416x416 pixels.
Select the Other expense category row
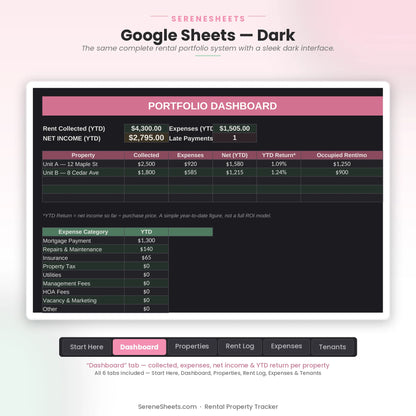coord(105,309)
